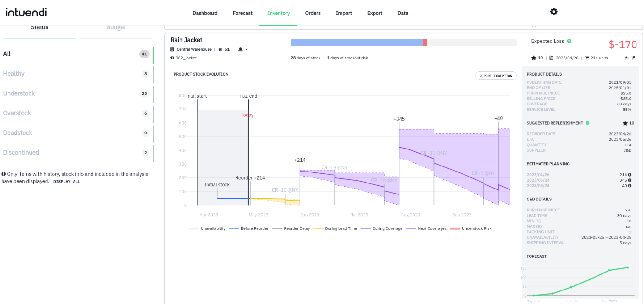
Task: Select the Overstock status filter
Action: coord(17,113)
